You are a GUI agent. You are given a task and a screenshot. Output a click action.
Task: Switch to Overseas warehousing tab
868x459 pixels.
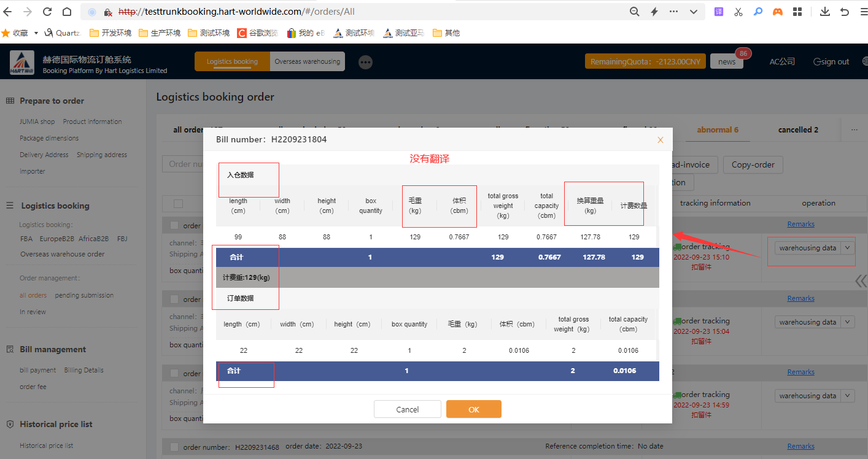coord(307,61)
